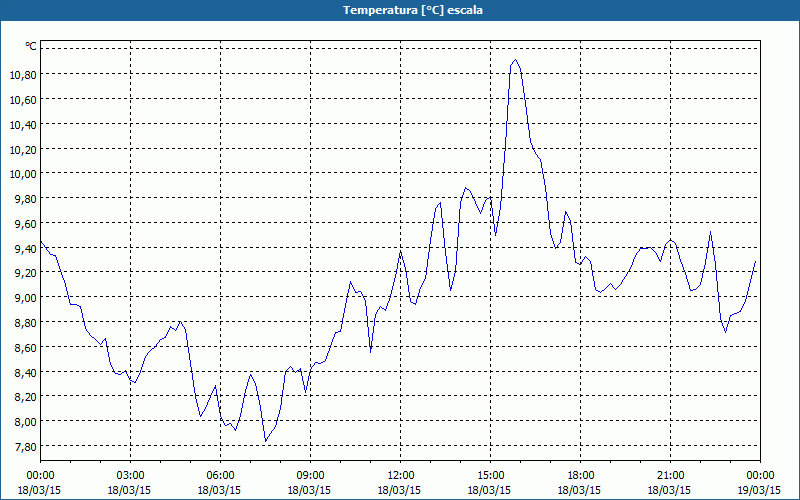Select the 8,40 y-axis value
Screen dimensions: 800x500
tap(26, 373)
